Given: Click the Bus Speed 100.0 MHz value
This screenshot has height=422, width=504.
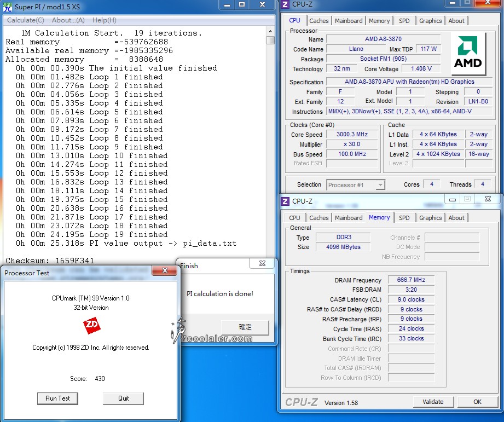Looking at the screenshot, I should [x=352, y=154].
